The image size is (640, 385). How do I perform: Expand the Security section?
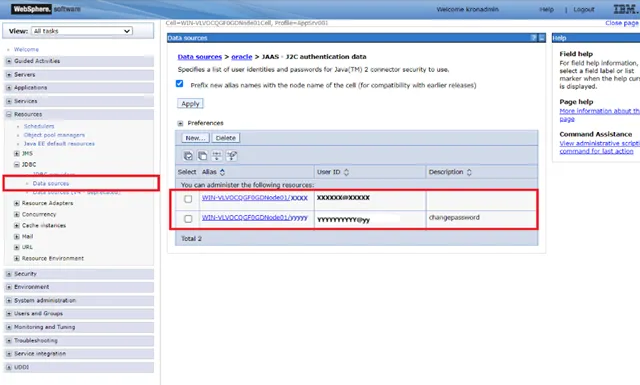tap(9, 274)
